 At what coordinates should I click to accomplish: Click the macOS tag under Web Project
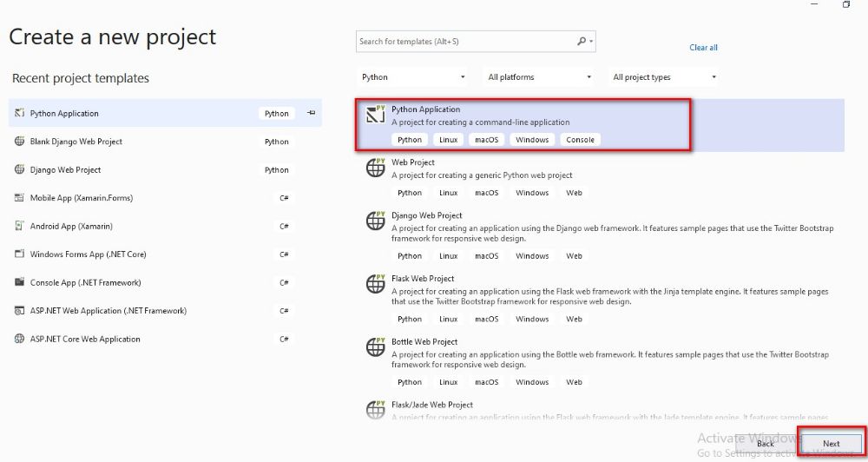pos(487,193)
